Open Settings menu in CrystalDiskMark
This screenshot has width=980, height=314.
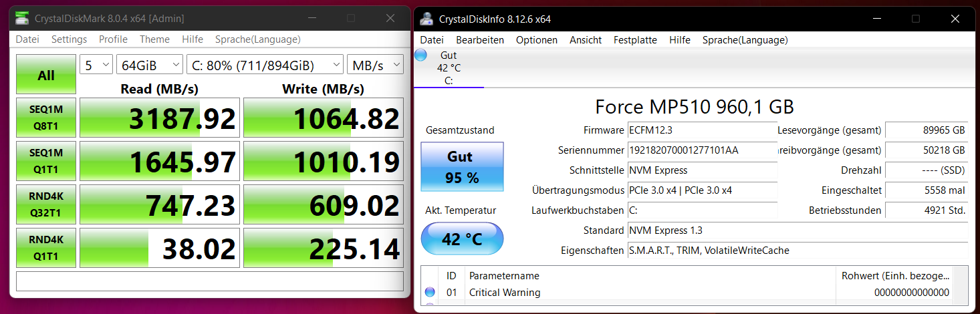tap(70, 39)
